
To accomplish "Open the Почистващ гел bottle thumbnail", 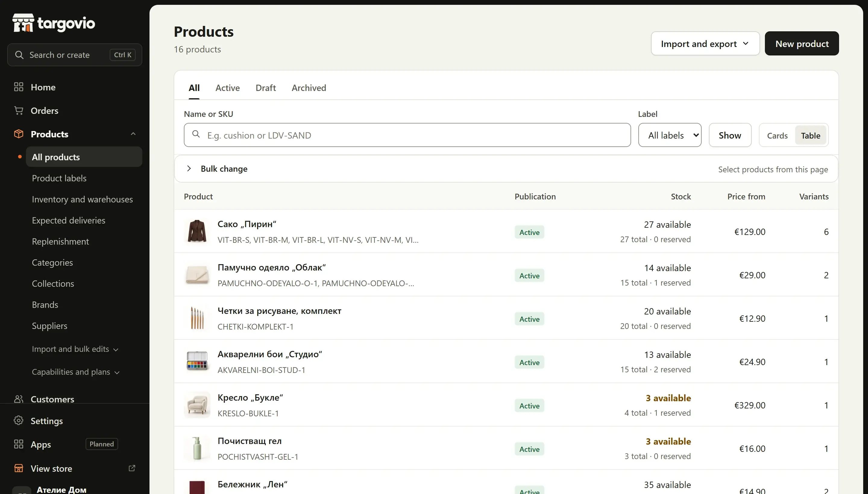I will tap(197, 449).
